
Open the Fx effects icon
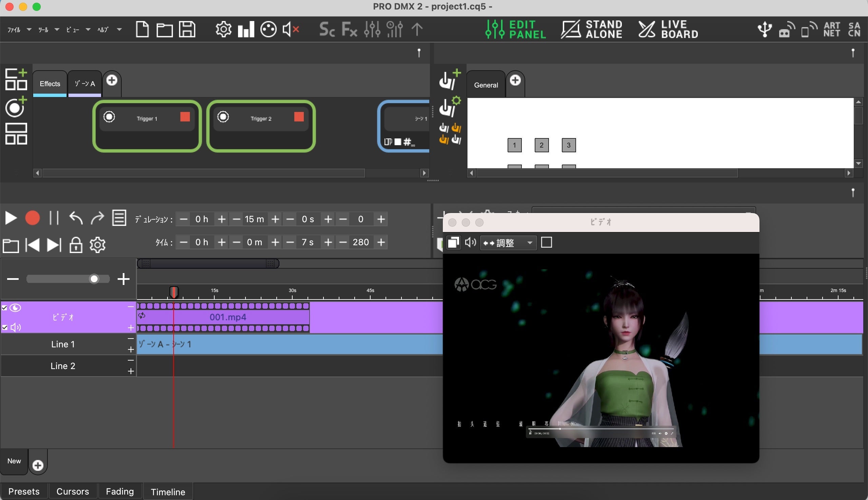point(349,29)
